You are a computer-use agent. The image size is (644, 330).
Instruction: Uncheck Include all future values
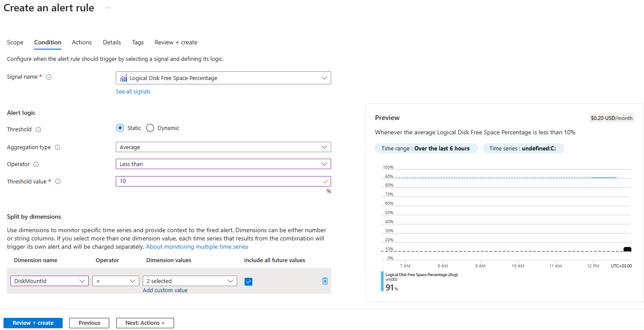[x=248, y=282]
